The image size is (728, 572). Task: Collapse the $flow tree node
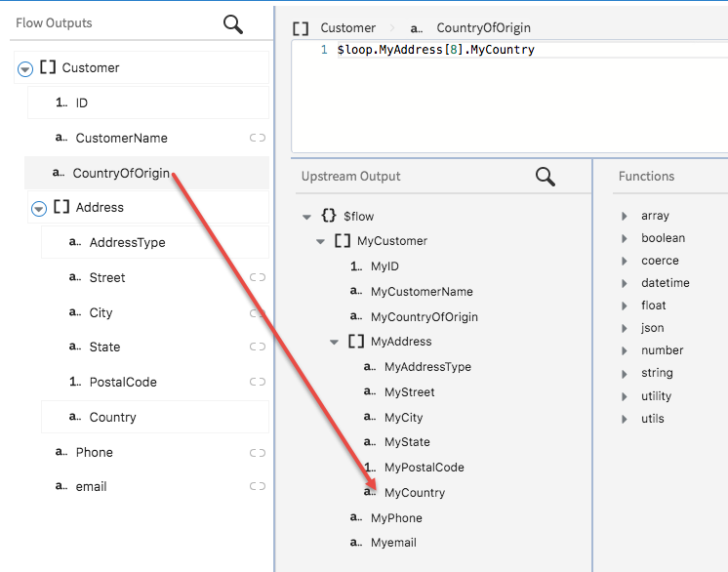(x=307, y=217)
